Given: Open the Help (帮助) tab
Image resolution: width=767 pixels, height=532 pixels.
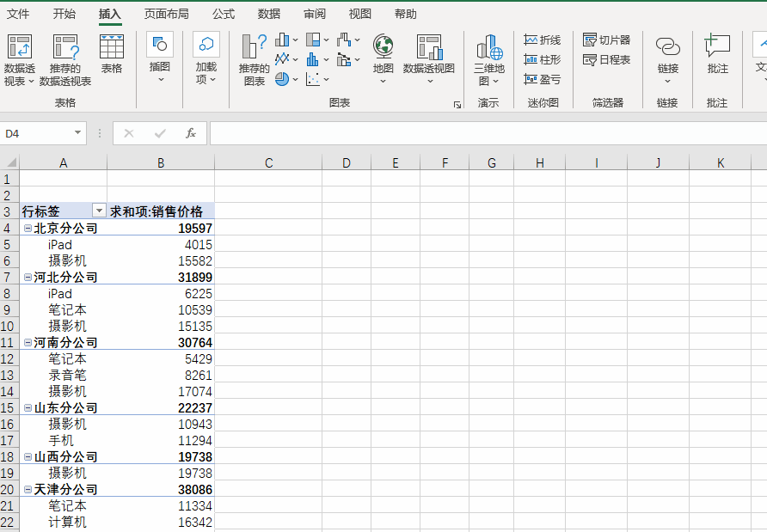Looking at the screenshot, I should point(406,14).
